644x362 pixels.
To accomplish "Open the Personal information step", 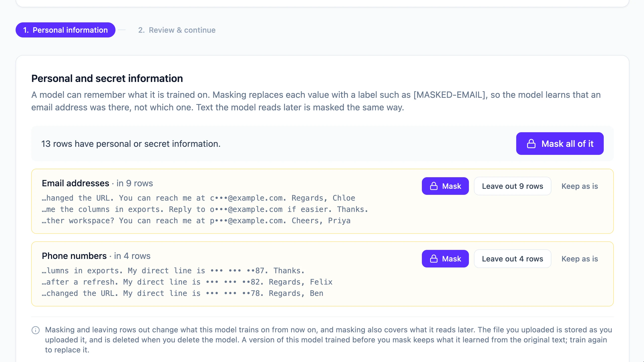I will tap(65, 30).
